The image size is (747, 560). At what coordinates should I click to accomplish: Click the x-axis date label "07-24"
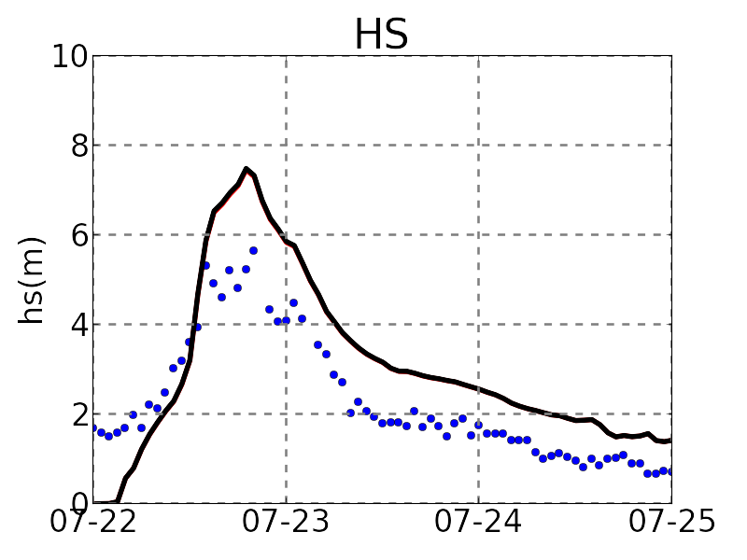click(478, 521)
